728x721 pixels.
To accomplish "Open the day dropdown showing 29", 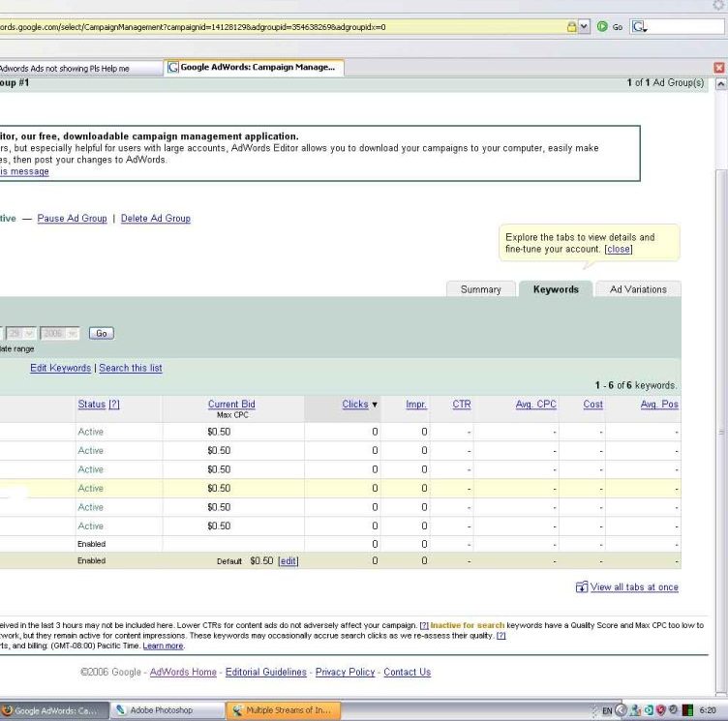I will point(20,333).
